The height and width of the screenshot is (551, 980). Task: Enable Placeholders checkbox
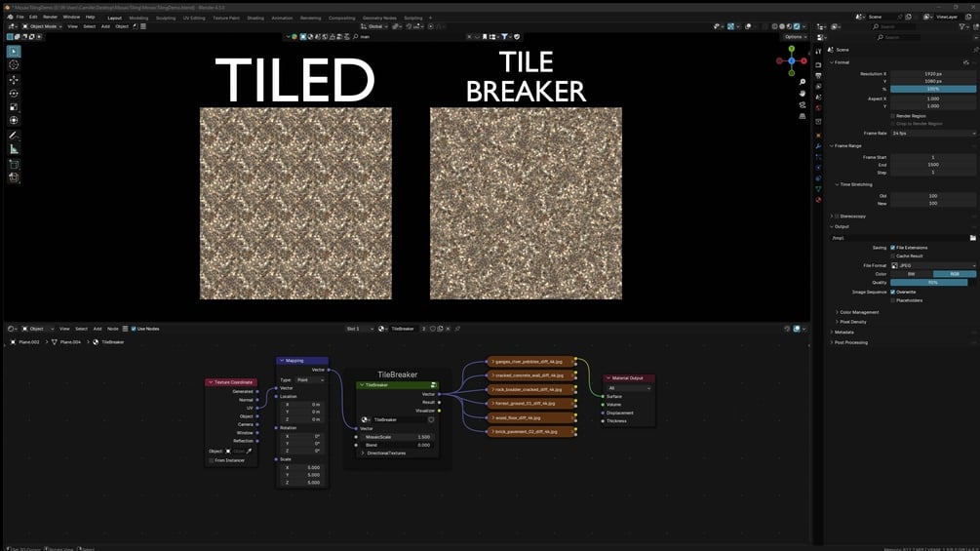892,300
